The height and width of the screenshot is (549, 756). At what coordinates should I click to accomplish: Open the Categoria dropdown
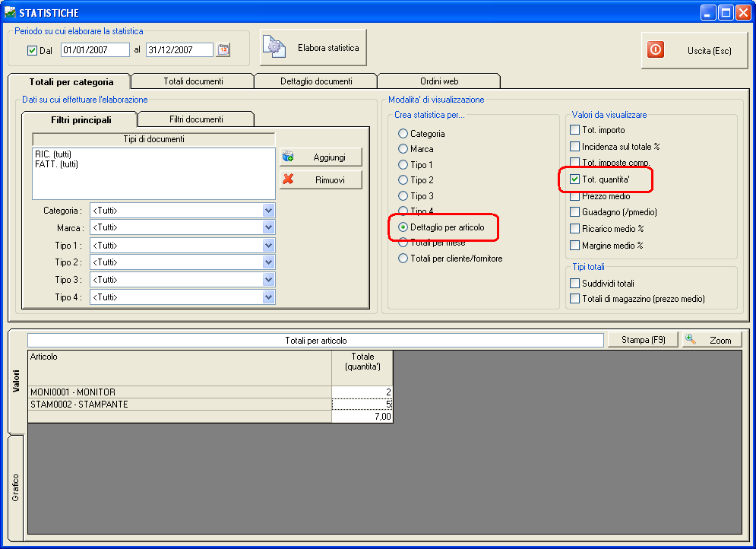click(x=268, y=211)
